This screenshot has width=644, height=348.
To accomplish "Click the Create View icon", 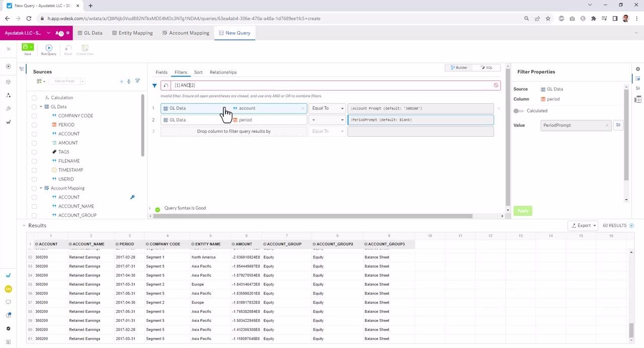I will pyautogui.click(x=85, y=48).
